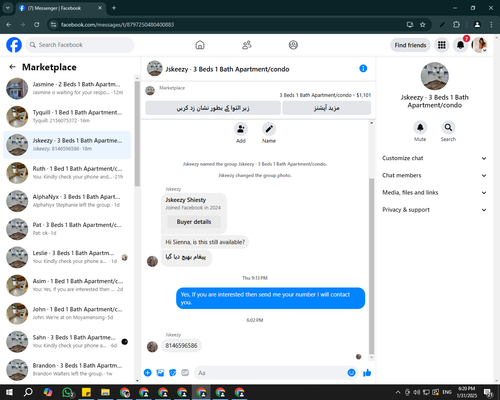
Task: Open the AlphaNyx - 3 Beds conversation
Action: (67, 201)
